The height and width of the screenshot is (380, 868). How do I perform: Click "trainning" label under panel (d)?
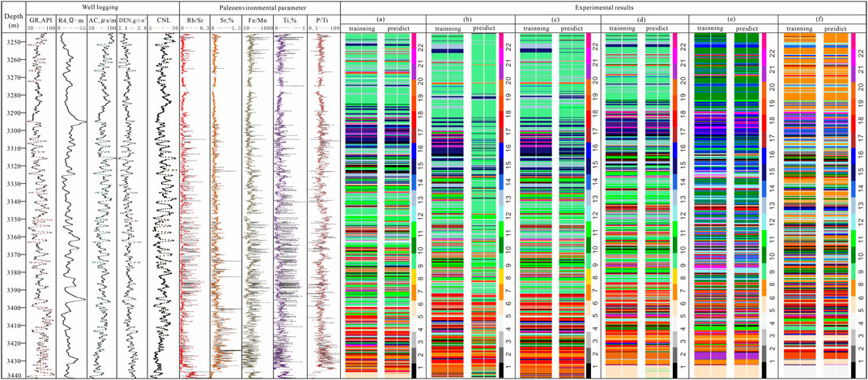(623, 28)
